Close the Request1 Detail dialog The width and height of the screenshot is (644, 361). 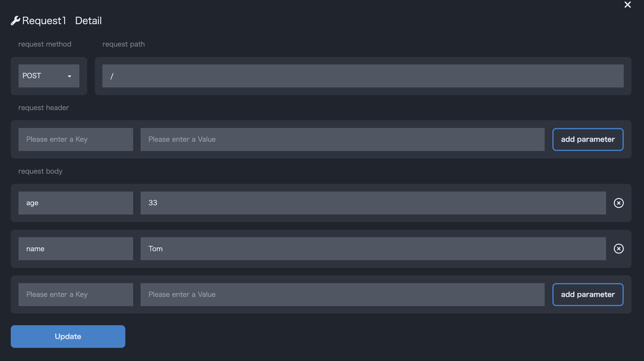(x=627, y=5)
